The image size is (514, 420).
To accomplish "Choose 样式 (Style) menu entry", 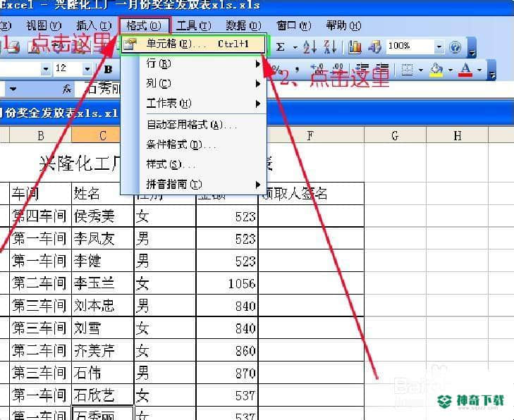I will tap(193, 164).
